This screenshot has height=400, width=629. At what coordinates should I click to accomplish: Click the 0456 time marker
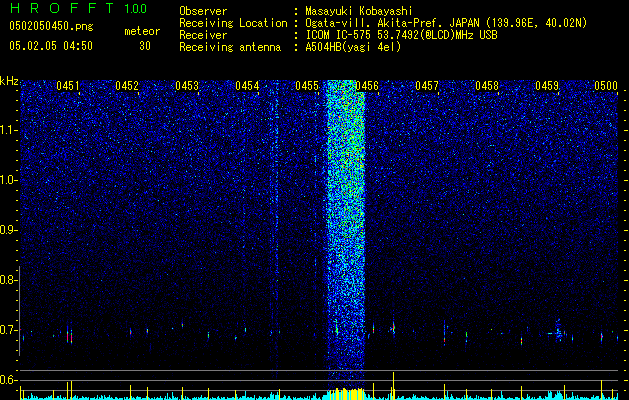[367, 86]
